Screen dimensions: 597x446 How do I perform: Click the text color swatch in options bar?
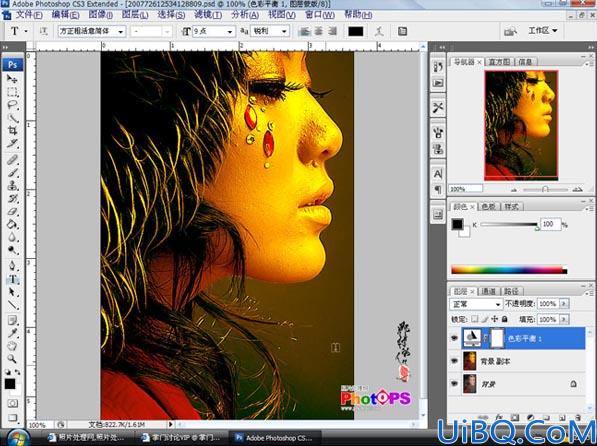pos(356,32)
